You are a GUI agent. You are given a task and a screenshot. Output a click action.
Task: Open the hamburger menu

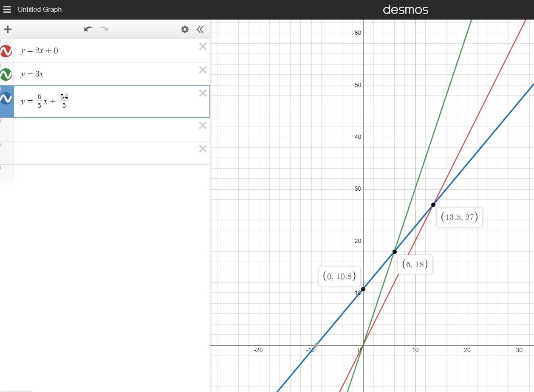pyautogui.click(x=7, y=9)
